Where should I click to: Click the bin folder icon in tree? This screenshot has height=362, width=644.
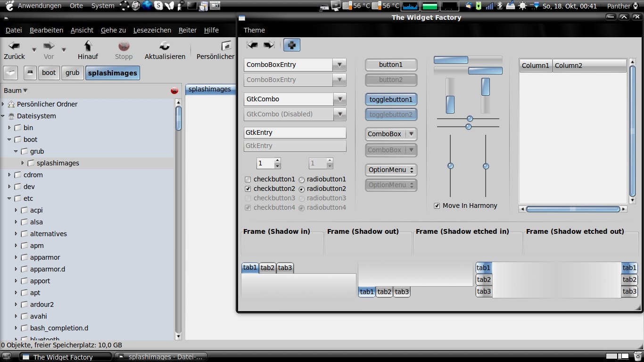18,128
